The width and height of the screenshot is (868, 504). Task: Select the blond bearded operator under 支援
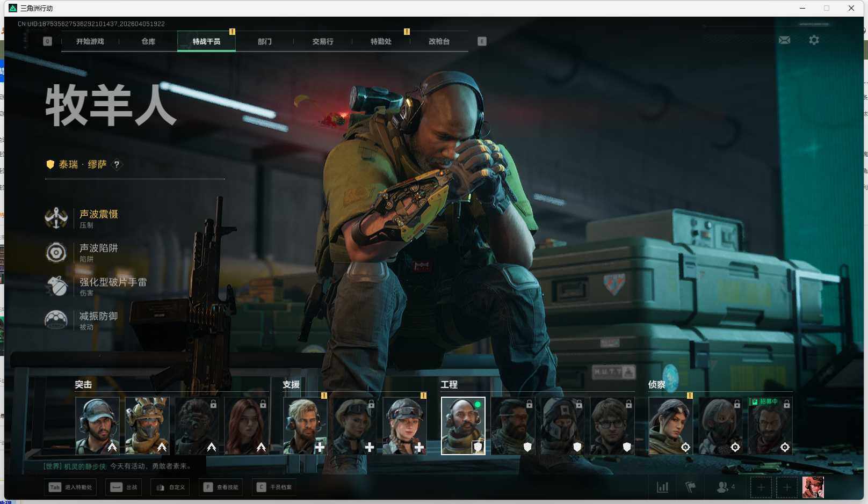(x=305, y=426)
